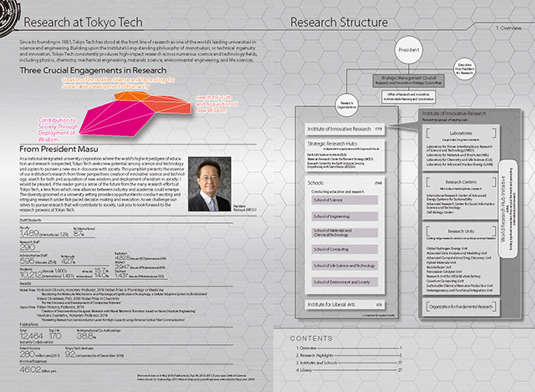Click the patent income figure '280'

[x=28, y=354]
